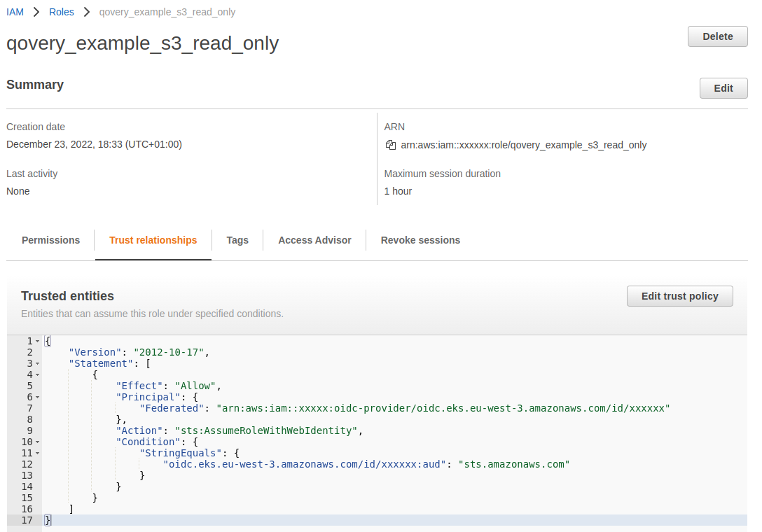Select the Trust relationships tab
The height and width of the screenshot is (532, 762).
pos(153,240)
